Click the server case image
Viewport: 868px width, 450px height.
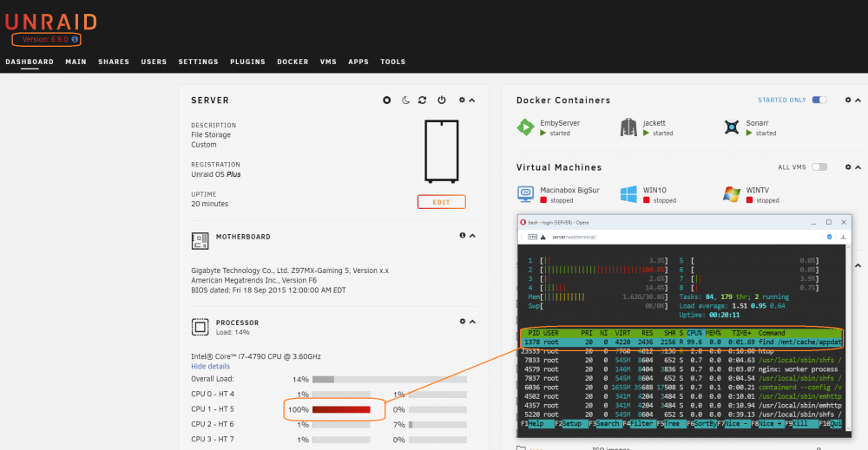441,151
